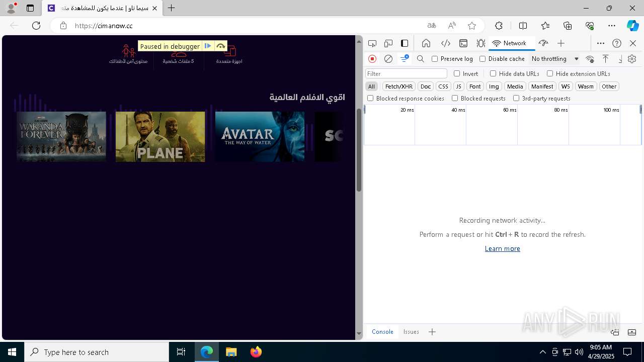The height and width of the screenshot is (362, 644).
Task: Clear the network log
Action: (388, 59)
